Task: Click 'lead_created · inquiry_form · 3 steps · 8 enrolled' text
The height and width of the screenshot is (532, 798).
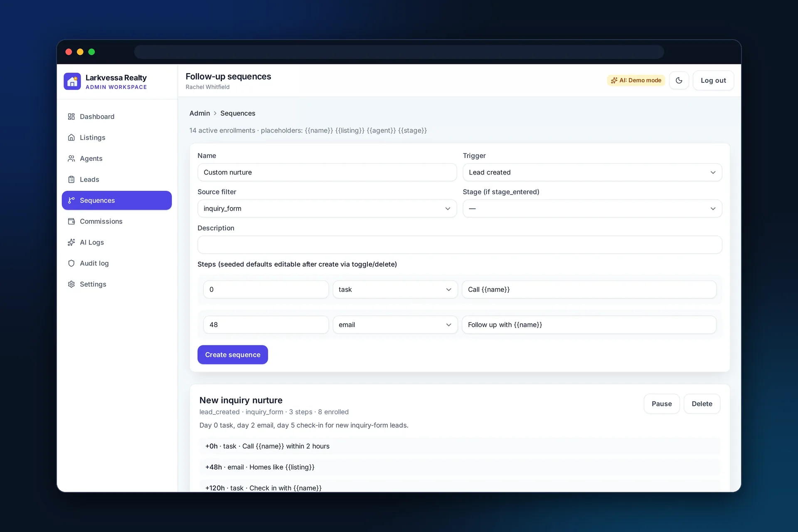Action: click(x=274, y=412)
